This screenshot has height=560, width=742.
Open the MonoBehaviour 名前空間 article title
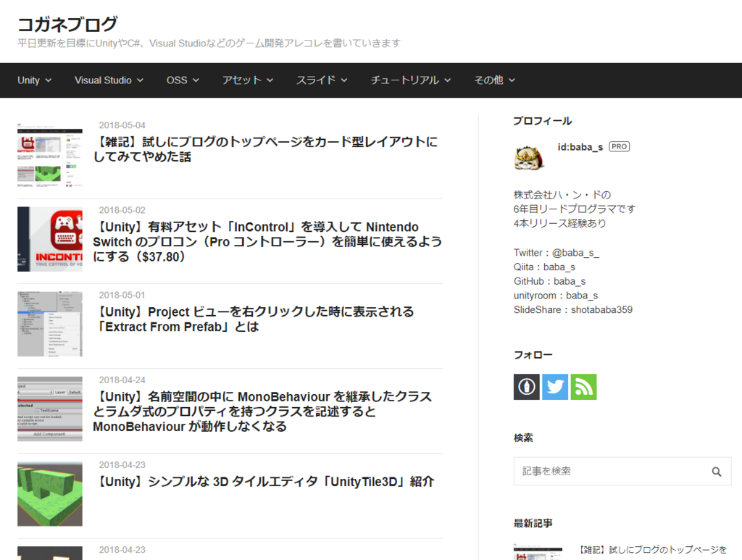(262, 411)
